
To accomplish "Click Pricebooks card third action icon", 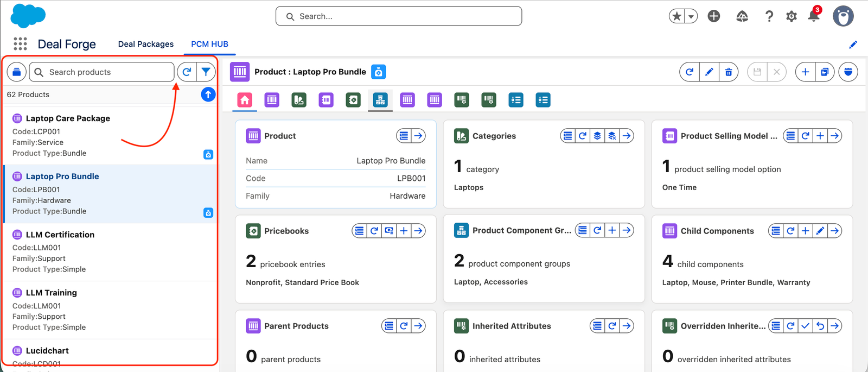I will click(389, 231).
